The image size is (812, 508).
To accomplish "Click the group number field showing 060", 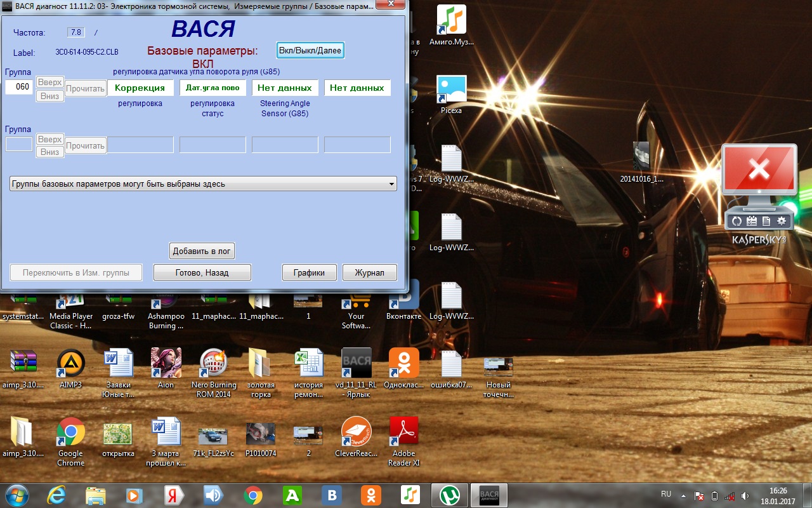I will point(19,87).
